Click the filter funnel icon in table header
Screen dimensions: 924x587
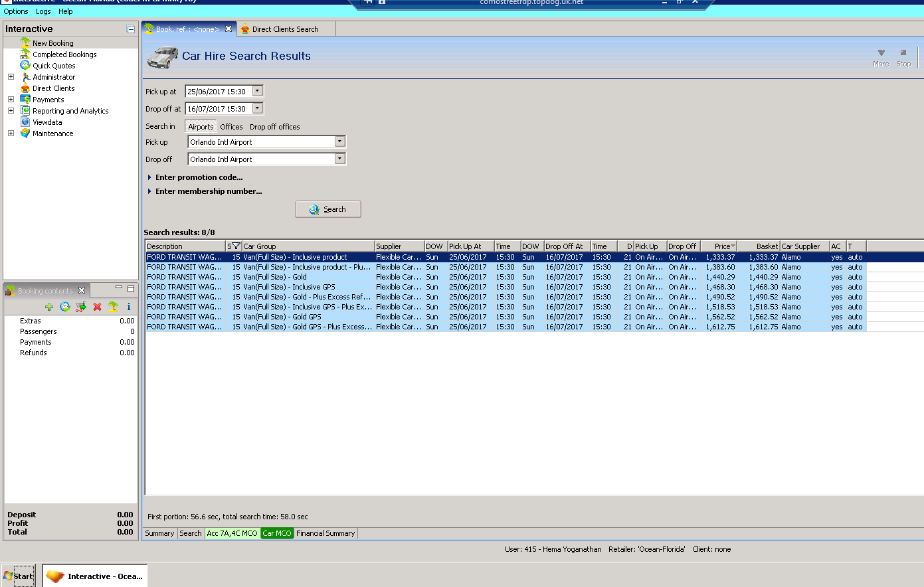coord(235,246)
